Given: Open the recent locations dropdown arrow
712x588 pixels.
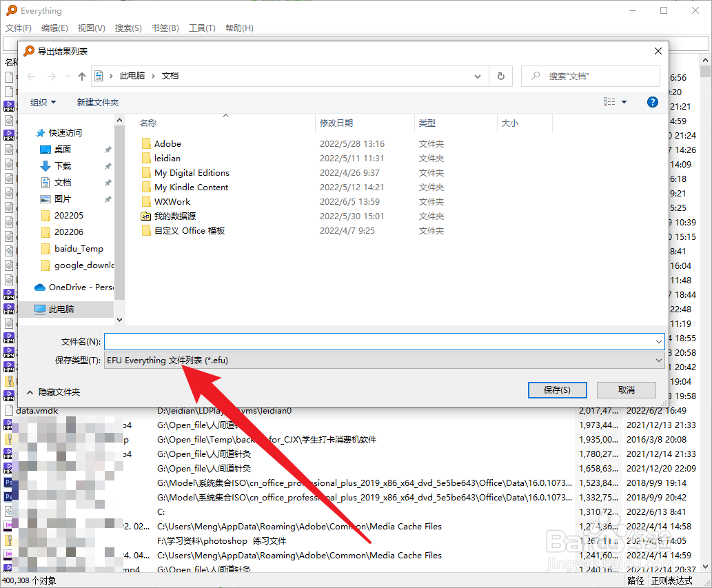Looking at the screenshot, I should tap(68, 77).
